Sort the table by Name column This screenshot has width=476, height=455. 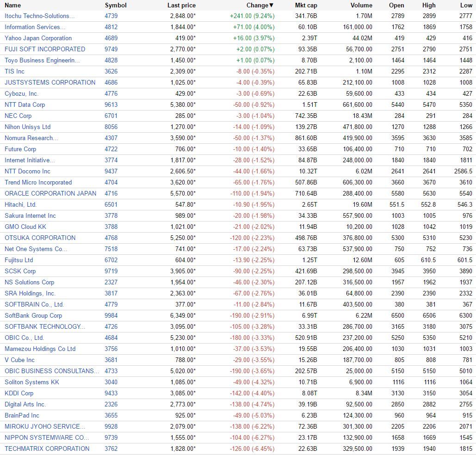pyautogui.click(x=13, y=5)
